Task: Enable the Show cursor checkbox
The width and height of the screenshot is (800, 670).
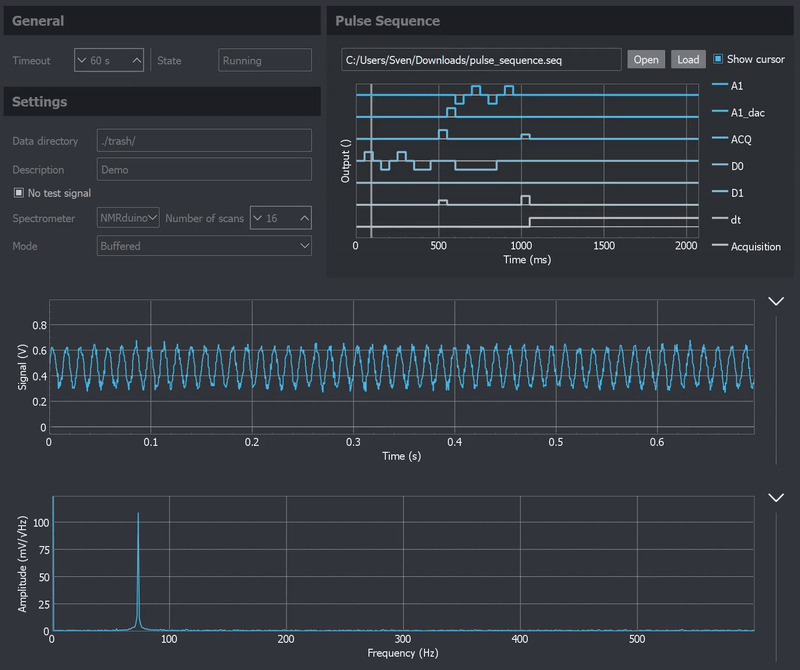Action: [717, 59]
